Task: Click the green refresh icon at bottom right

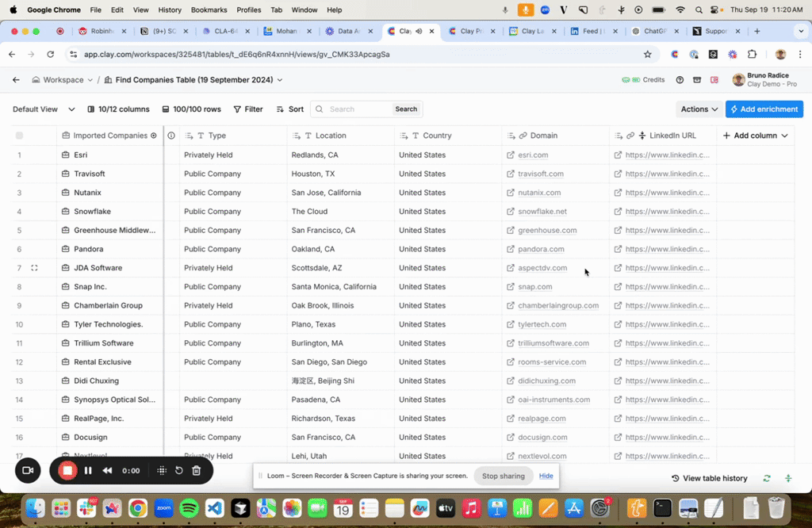Action: (767, 478)
